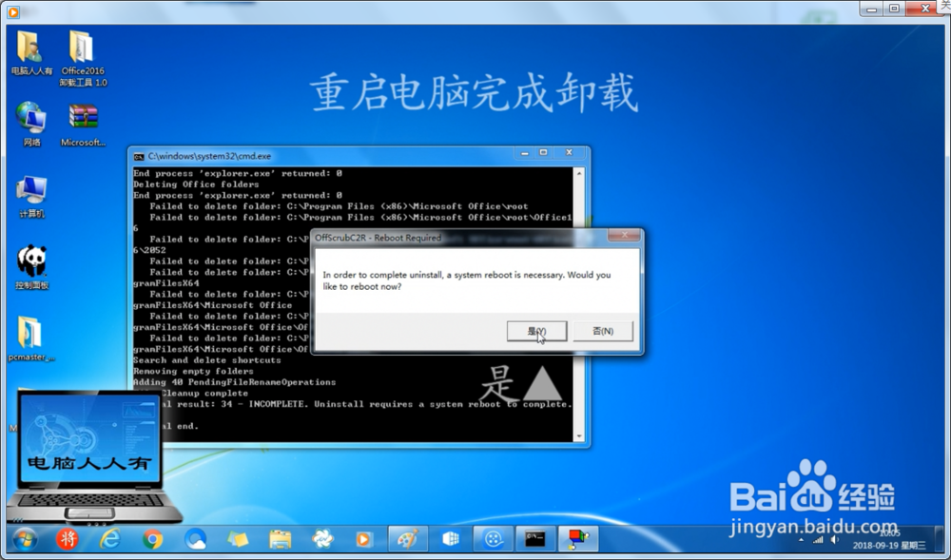Open Windows Explorer folder in taskbar
The height and width of the screenshot is (560, 951).
(281, 539)
